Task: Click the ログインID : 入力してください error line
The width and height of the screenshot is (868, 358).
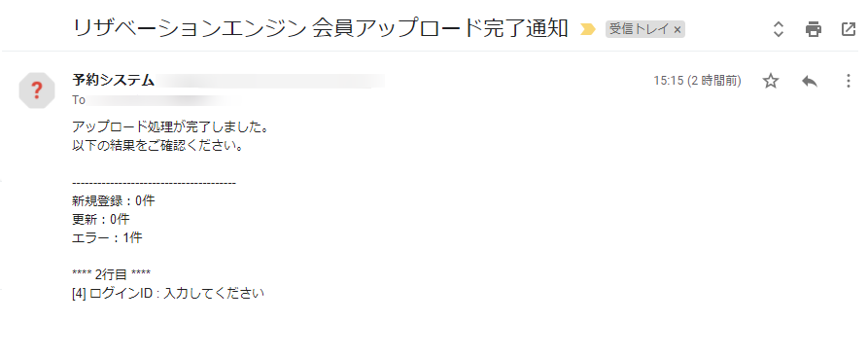Action: click(168, 293)
